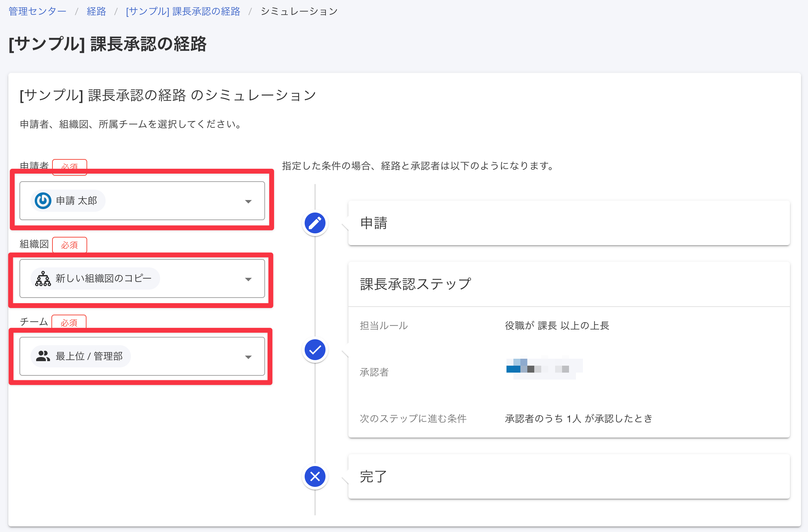The height and width of the screenshot is (532, 808).
Task: Click the checkmark icon of the 課長承認ステップ
Action: [315, 350]
